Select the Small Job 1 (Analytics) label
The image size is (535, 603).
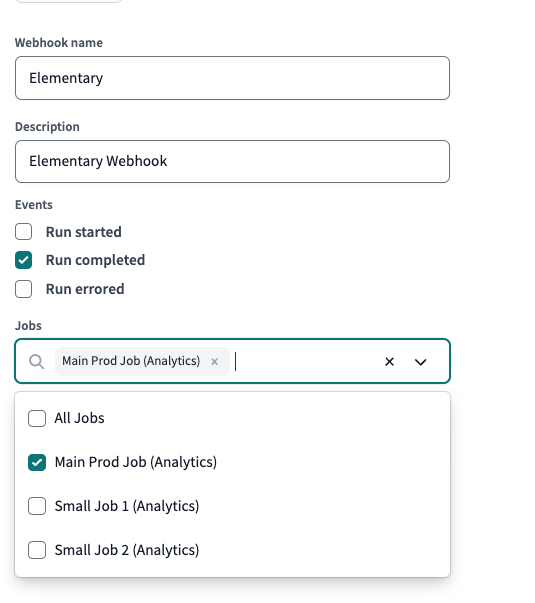pos(127,506)
